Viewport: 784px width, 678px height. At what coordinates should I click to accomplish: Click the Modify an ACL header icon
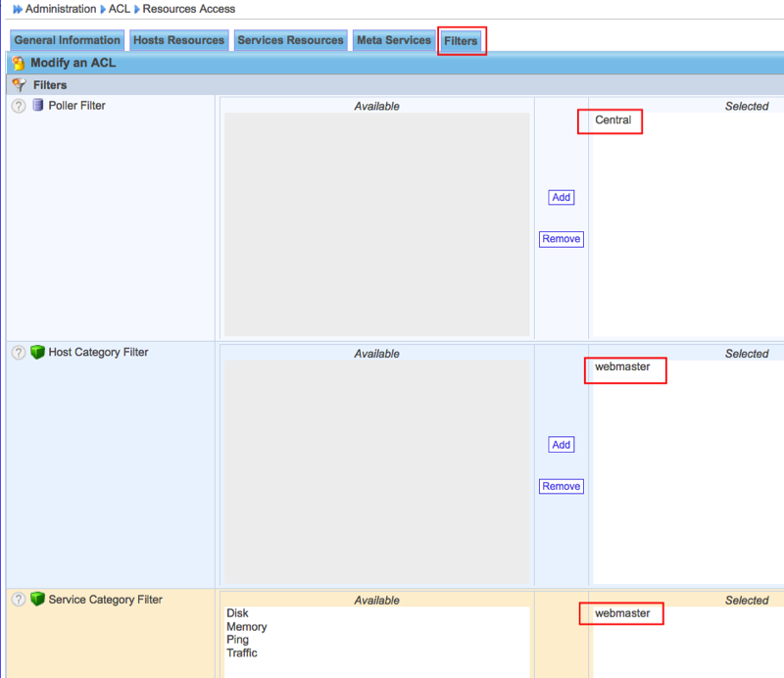[19, 63]
